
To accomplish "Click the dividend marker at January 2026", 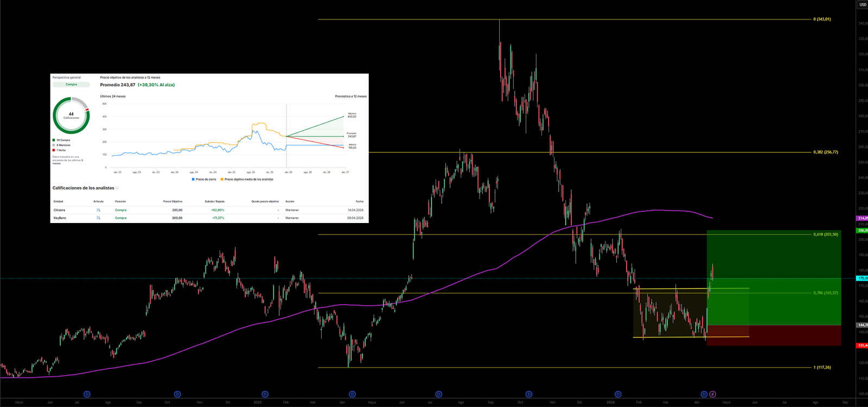I will (618, 395).
